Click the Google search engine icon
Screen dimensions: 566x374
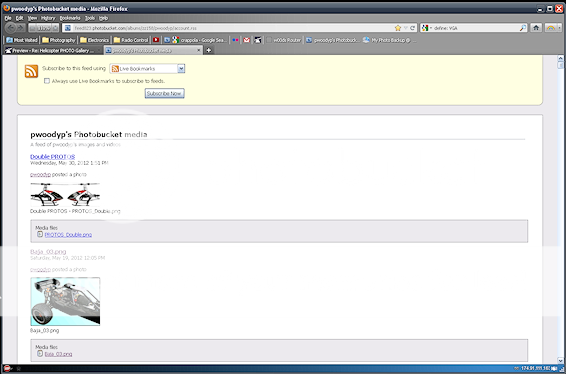[425, 28]
